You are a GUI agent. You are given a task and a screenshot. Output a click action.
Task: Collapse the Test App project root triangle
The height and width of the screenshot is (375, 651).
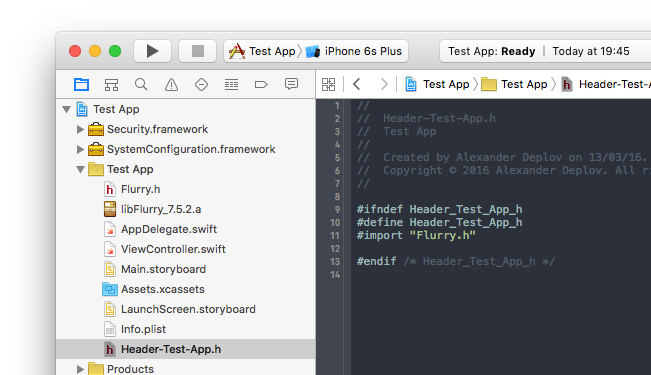[66, 109]
